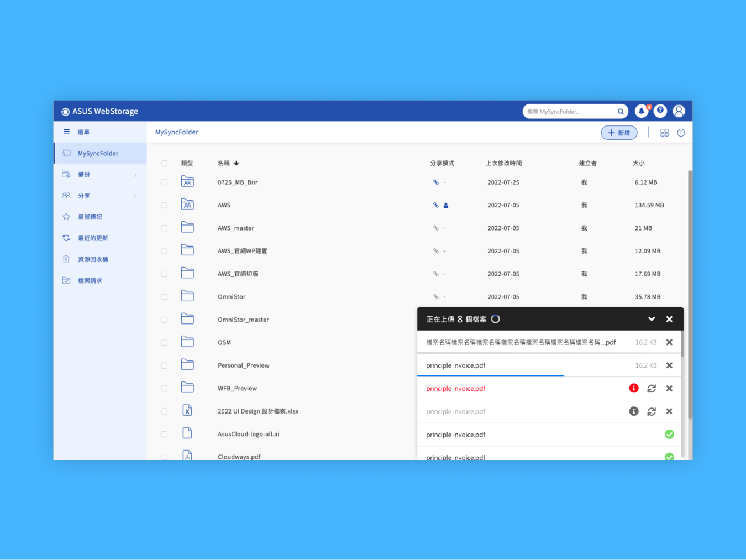This screenshot has height=560, width=746.
Task: Retry the failed red principle invoice.pdf upload
Action: tap(652, 389)
